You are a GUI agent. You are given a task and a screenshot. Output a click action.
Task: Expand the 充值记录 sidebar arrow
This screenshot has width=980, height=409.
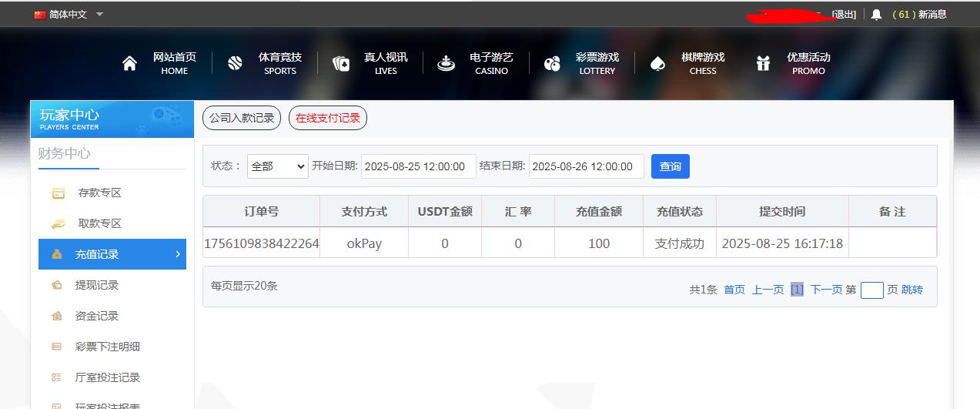point(178,254)
